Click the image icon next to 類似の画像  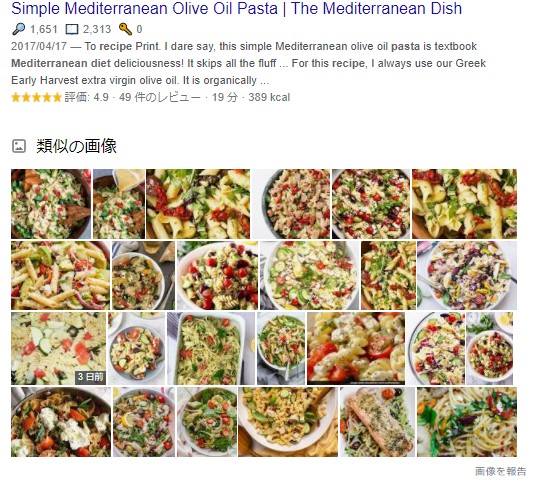(19, 146)
